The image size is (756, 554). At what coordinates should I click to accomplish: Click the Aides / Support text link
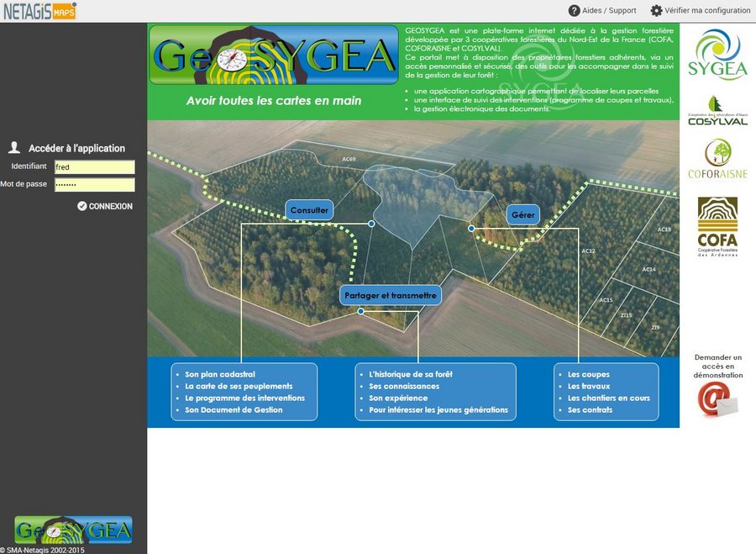[610, 11]
